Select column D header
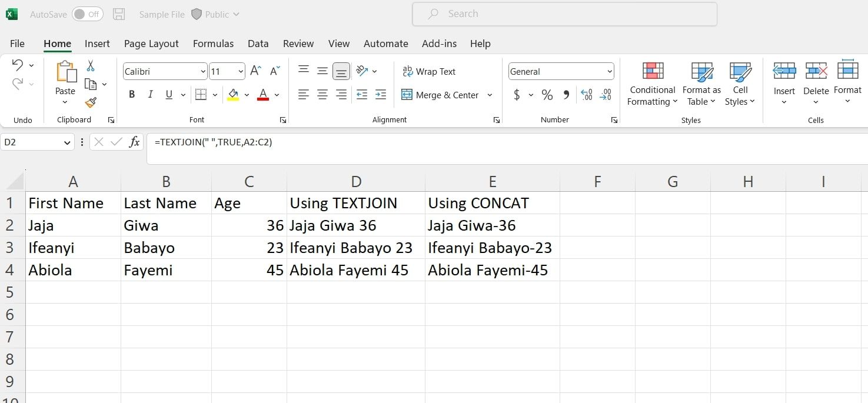The width and height of the screenshot is (868, 403). click(356, 182)
